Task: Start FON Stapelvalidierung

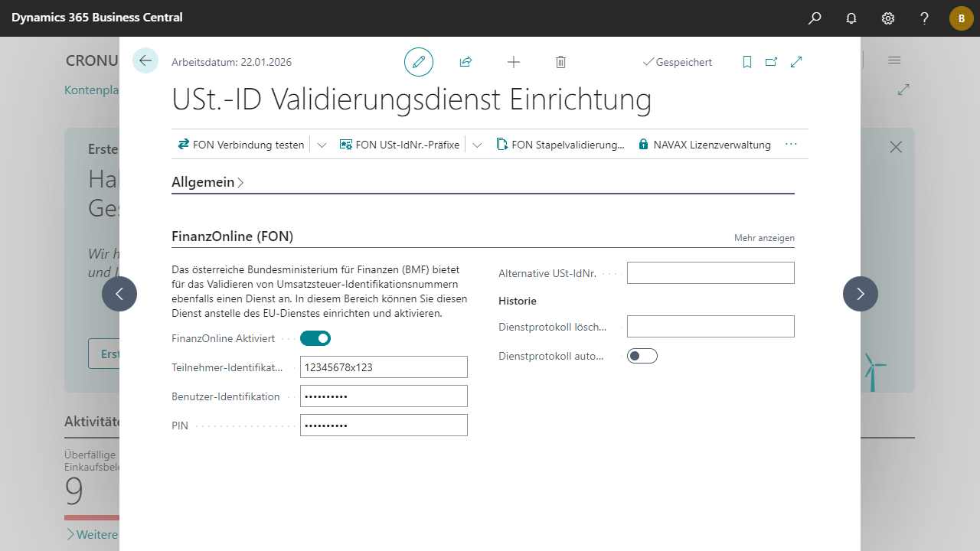Action: [560, 145]
